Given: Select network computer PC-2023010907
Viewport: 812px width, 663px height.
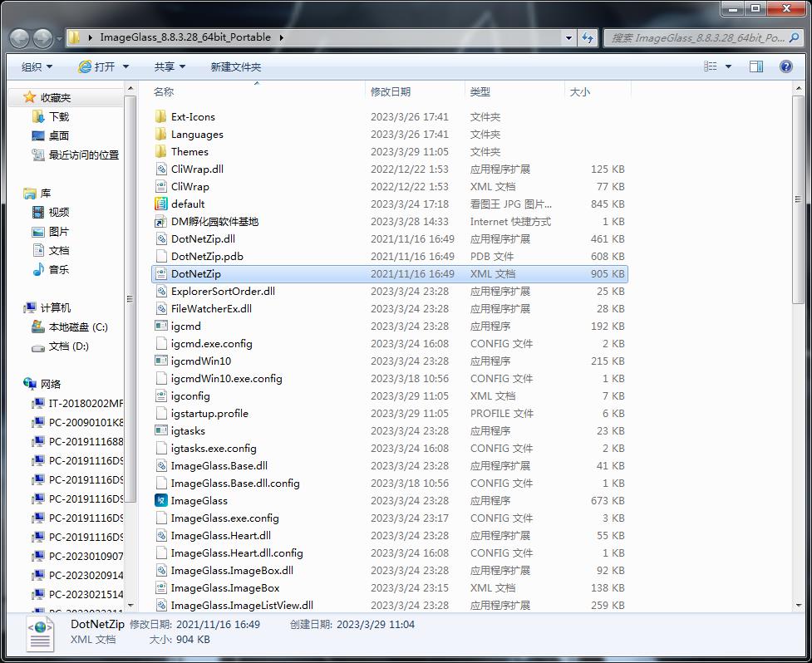Looking at the screenshot, I should point(77,557).
